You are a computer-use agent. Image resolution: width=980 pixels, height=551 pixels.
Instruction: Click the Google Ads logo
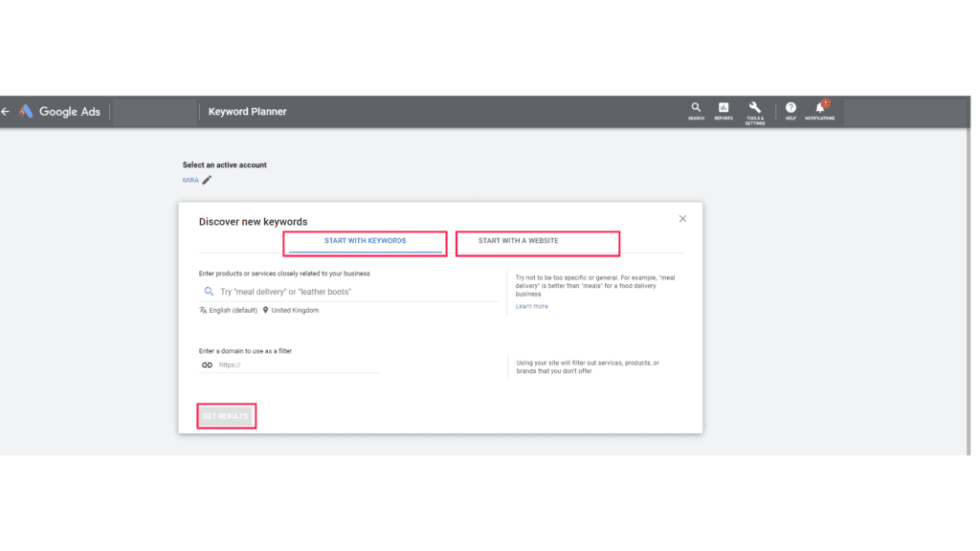57,111
